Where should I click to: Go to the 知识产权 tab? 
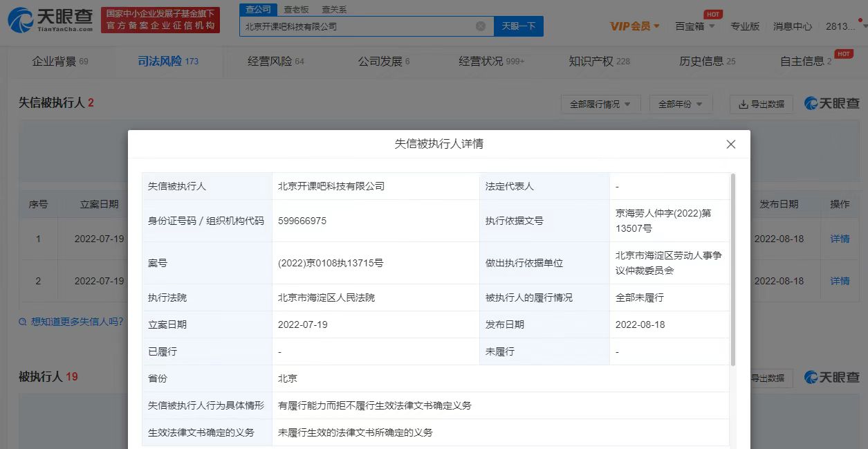[598, 62]
